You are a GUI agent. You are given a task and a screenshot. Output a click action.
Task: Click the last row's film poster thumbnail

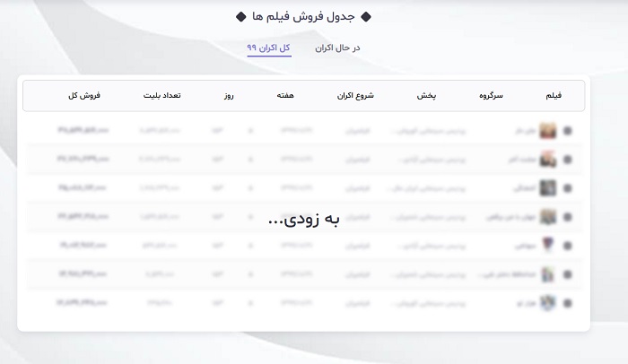click(x=547, y=303)
